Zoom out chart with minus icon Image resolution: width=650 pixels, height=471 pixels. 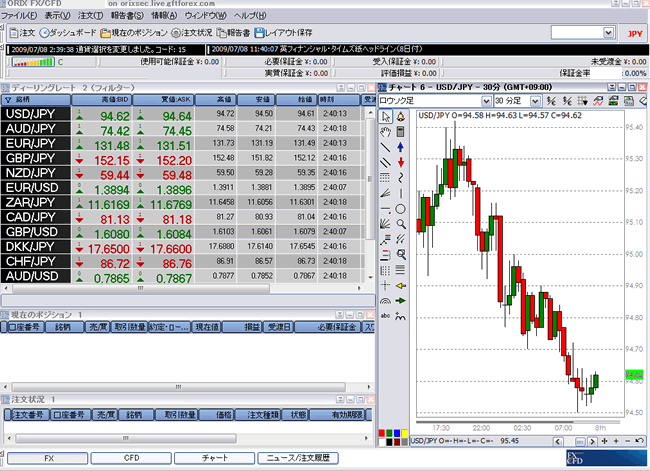click(627, 441)
